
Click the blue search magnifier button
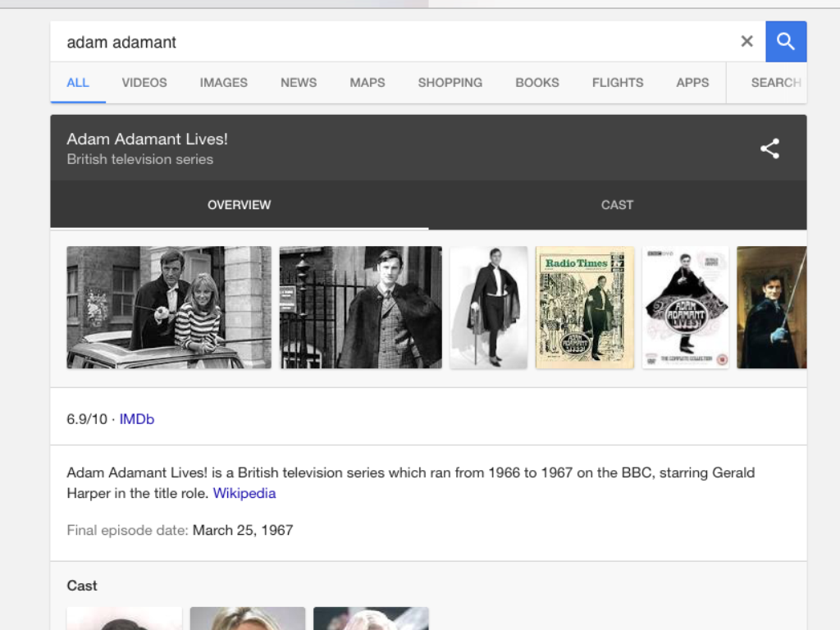click(x=786, y=41)
